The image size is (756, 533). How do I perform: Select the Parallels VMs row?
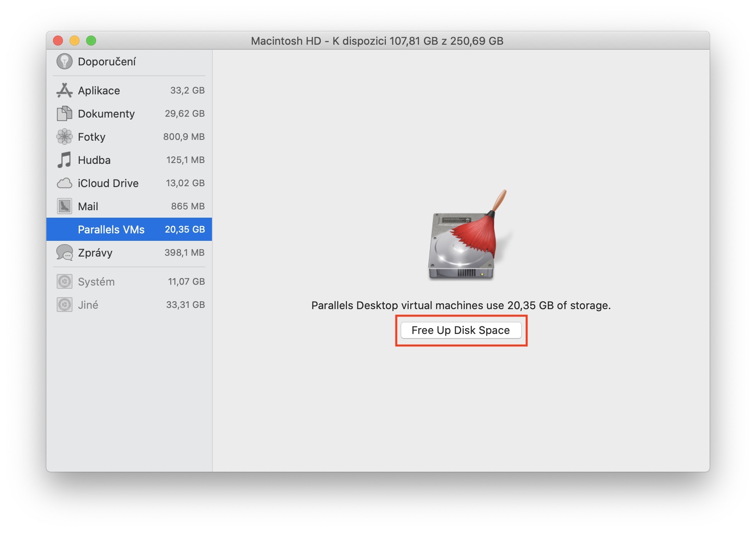129,229
